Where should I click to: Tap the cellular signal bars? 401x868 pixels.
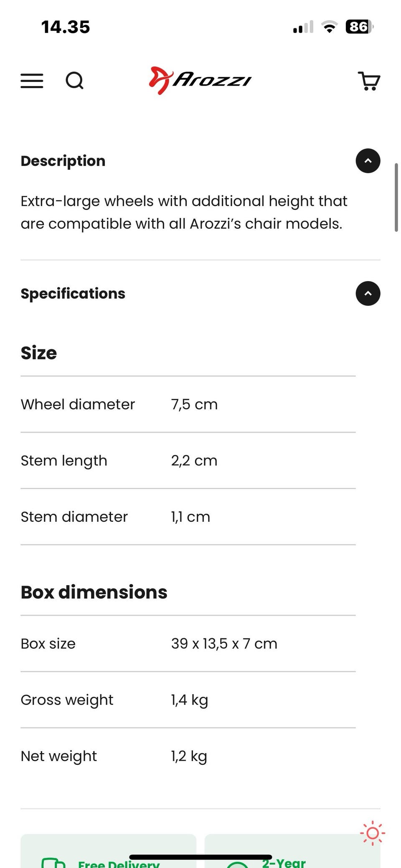point(303,27)
